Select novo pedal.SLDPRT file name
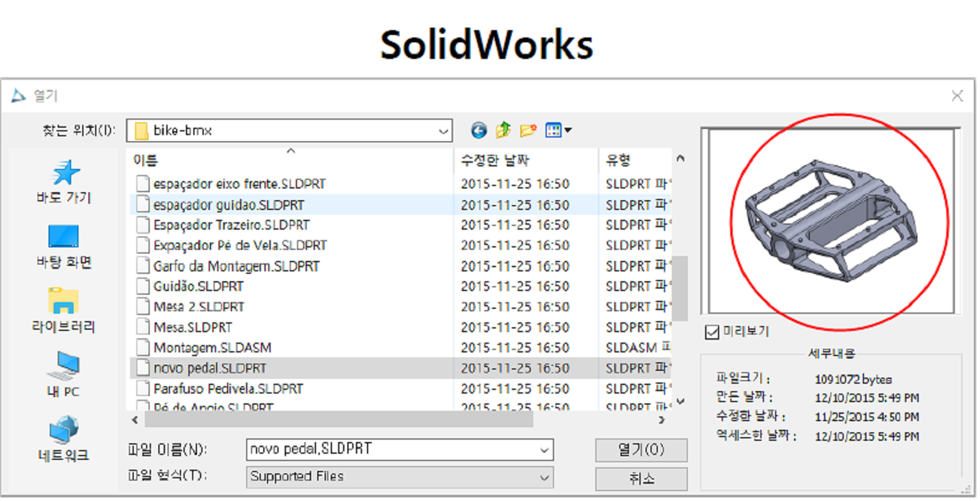The height and width of the screenshot is (501, 980). coord(210,368)
